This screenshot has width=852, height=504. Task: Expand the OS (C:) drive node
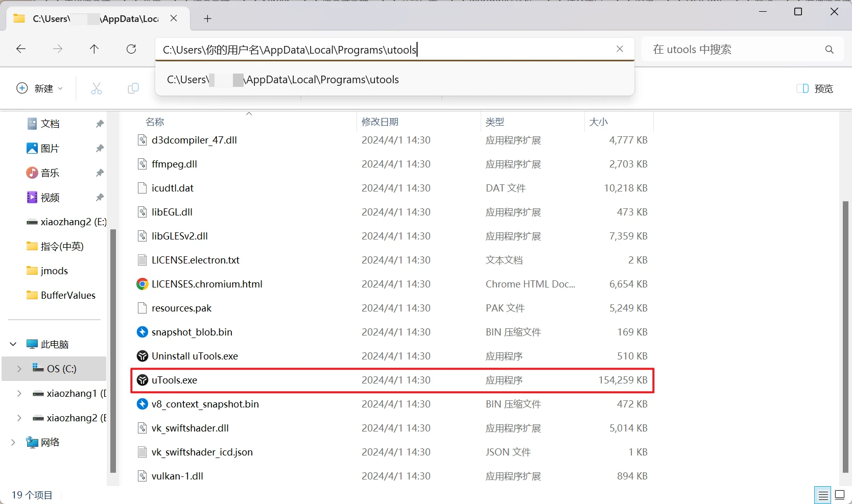pos(19,369)
